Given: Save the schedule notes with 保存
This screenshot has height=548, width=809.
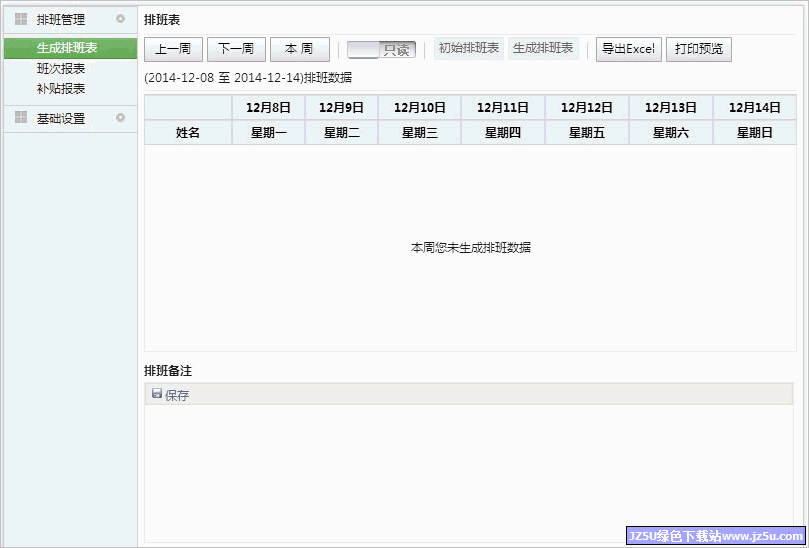Looking at the screenshot, I should 171,395.
